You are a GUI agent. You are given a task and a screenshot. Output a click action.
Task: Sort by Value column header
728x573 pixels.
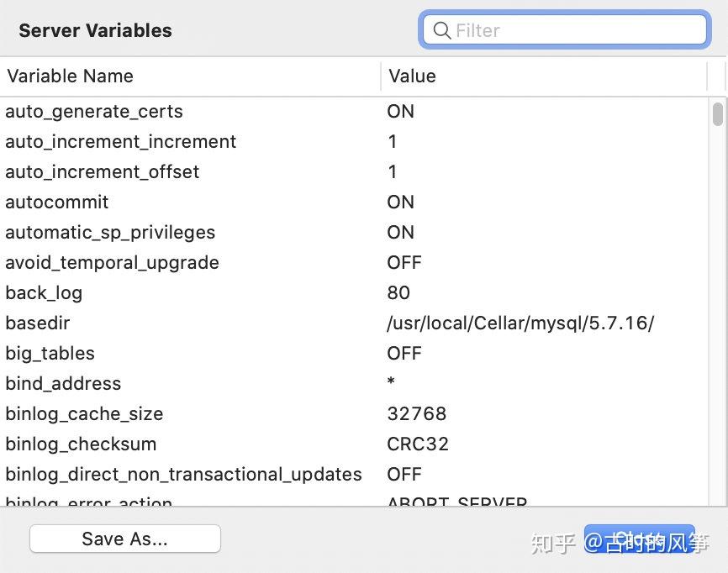pyautogui.click(x=412, y=76)
